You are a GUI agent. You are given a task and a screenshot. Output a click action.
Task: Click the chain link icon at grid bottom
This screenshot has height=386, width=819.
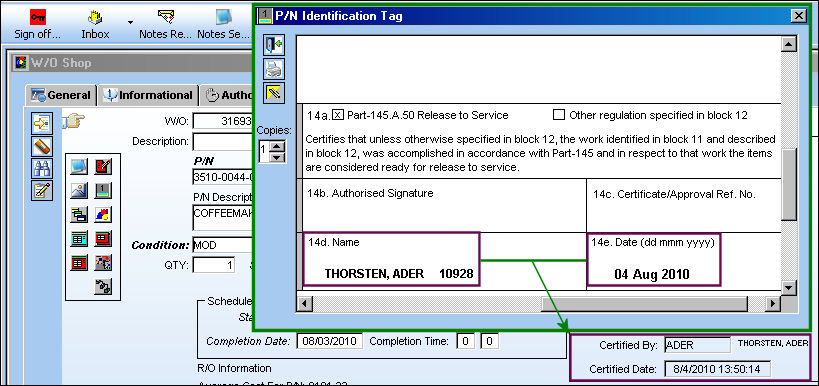[103, 286]
